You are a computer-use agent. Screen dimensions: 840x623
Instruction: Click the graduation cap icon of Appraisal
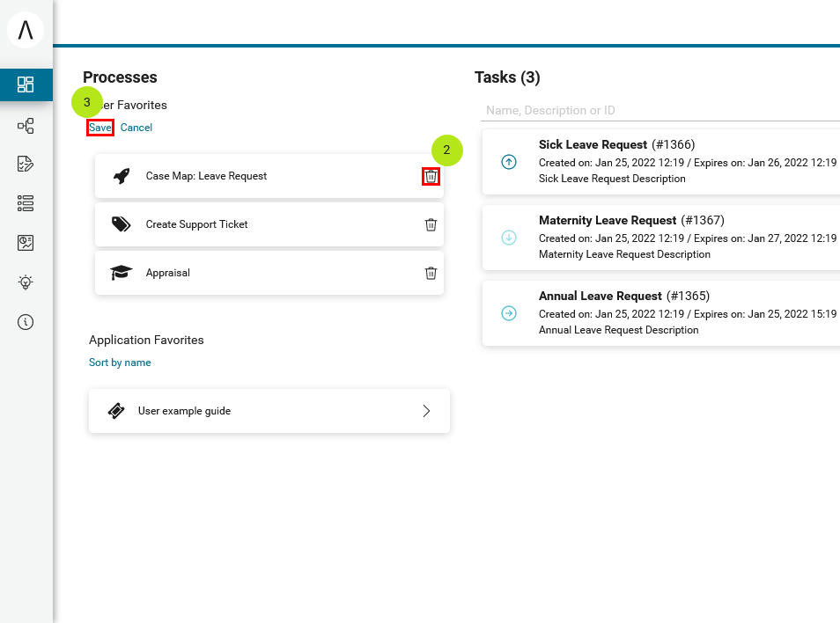pos(122,273)
